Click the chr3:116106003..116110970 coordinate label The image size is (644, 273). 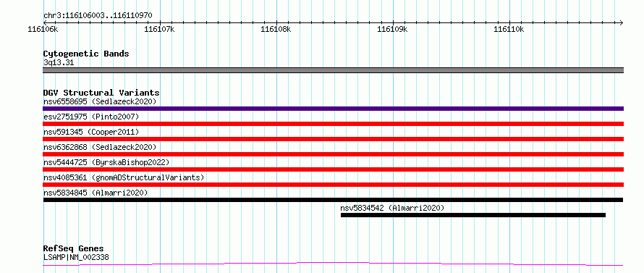pos(98,16)
